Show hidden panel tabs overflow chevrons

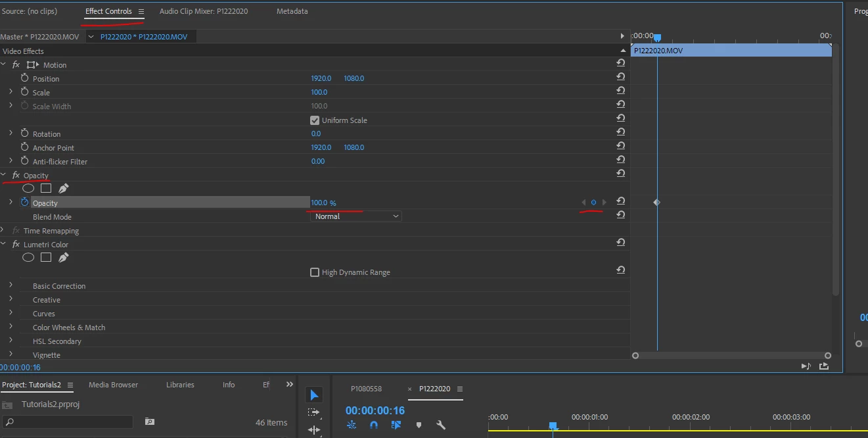tap(290, 385)
